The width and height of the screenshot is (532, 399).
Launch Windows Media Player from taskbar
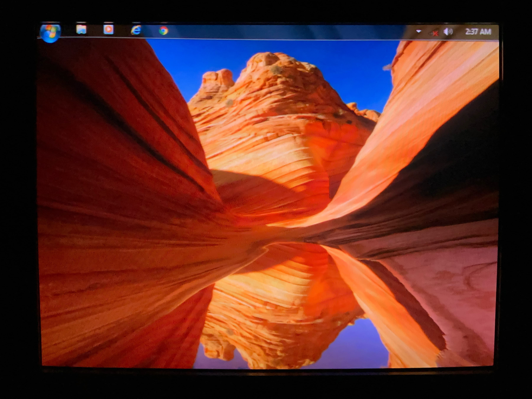tap(108, 30)
